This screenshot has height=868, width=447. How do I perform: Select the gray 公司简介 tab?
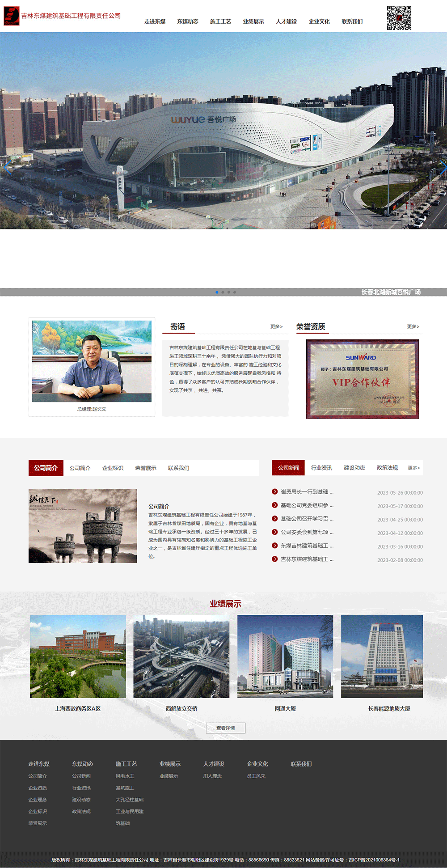(x=80, y=468)
